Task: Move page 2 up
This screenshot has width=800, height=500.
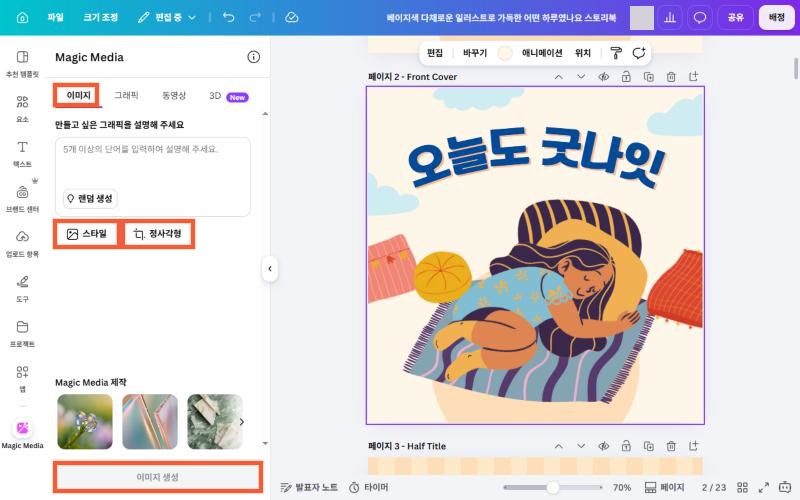Action: [559, 77]
